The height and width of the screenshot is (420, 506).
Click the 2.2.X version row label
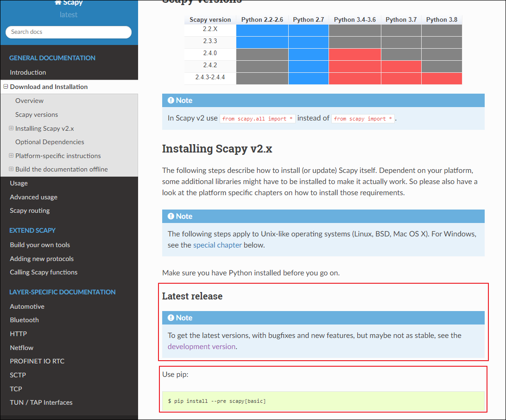210,29
